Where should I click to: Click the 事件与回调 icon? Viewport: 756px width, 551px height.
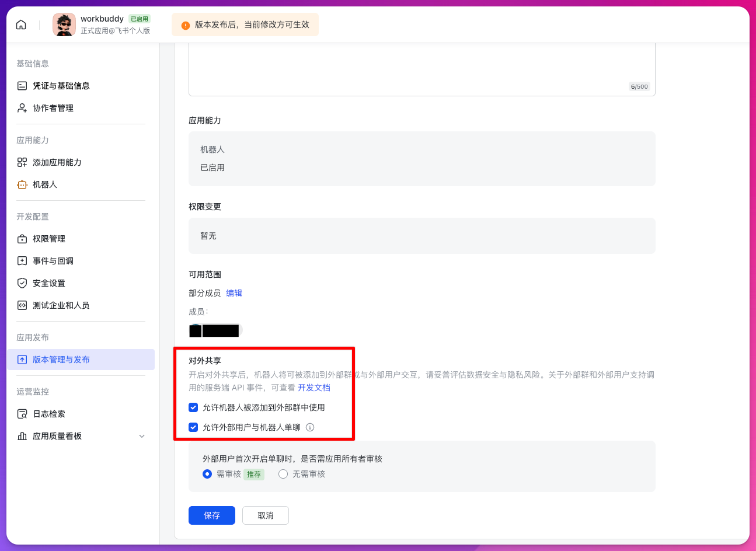point(22,261)
